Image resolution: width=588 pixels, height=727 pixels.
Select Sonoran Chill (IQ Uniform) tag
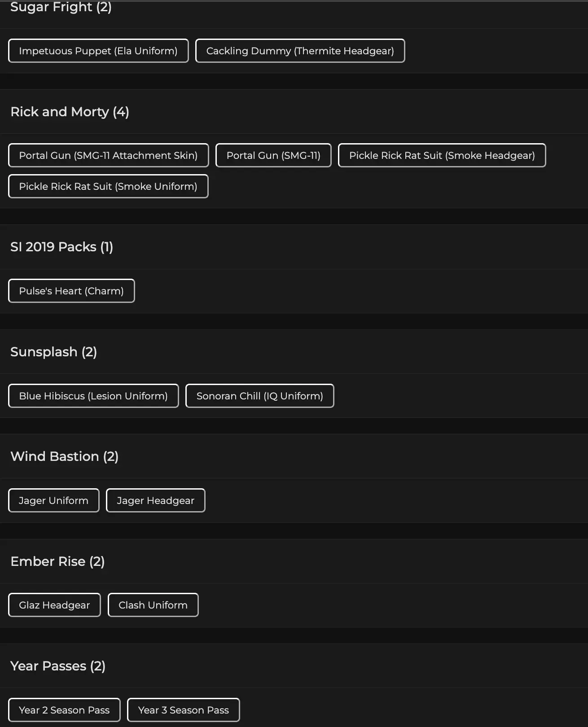tap(259, 396)
